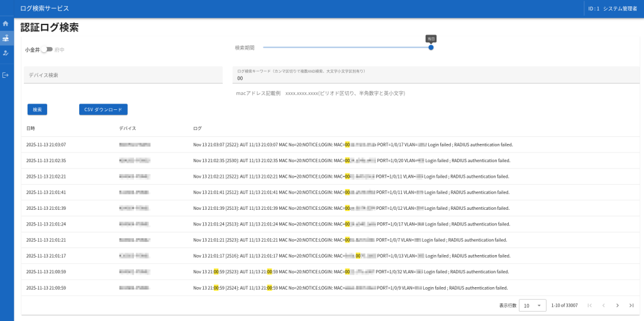The height and width of the screenshot is (321, 644).
Task: Click the previous page pagination arrow
Action: coord(603,305)
